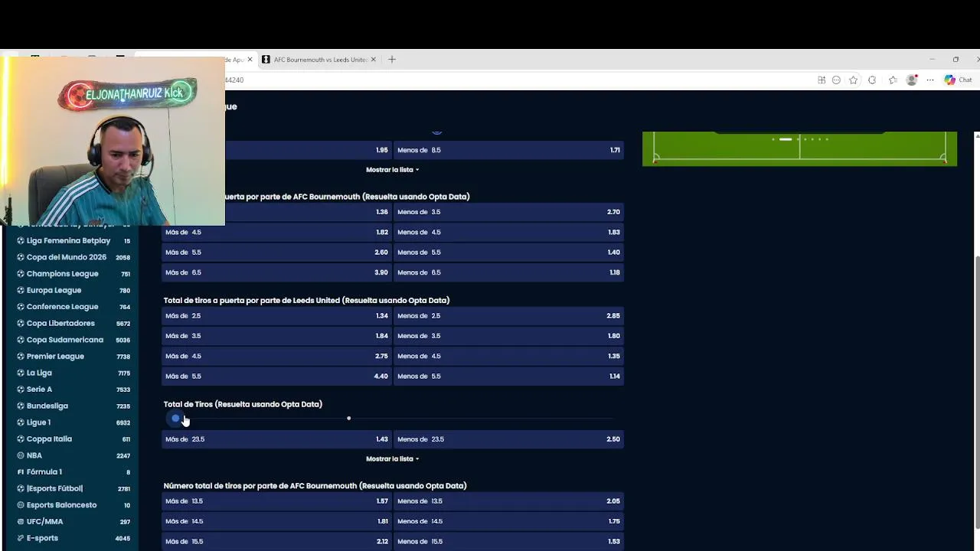Screen dimensions: 980x551
Task: Close the first browser tab
Action: (x=250, y=59)
